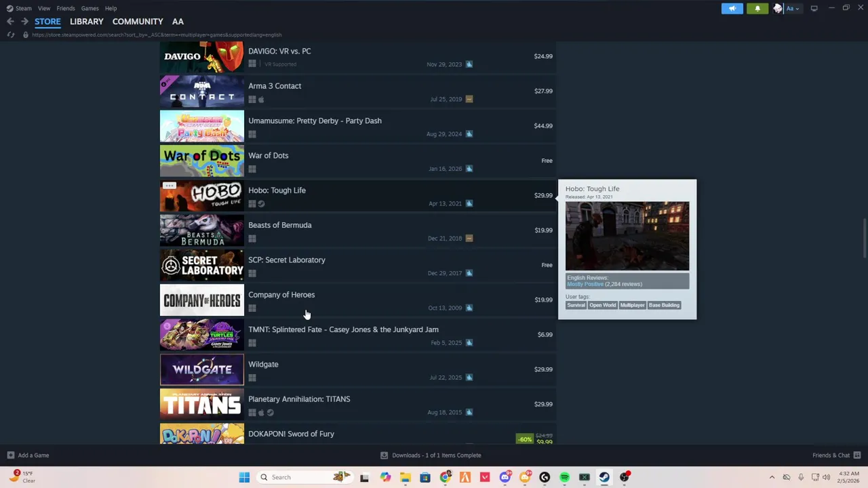Open Friends & Chat
Screen dimensions: 868x488
[836, 455]
